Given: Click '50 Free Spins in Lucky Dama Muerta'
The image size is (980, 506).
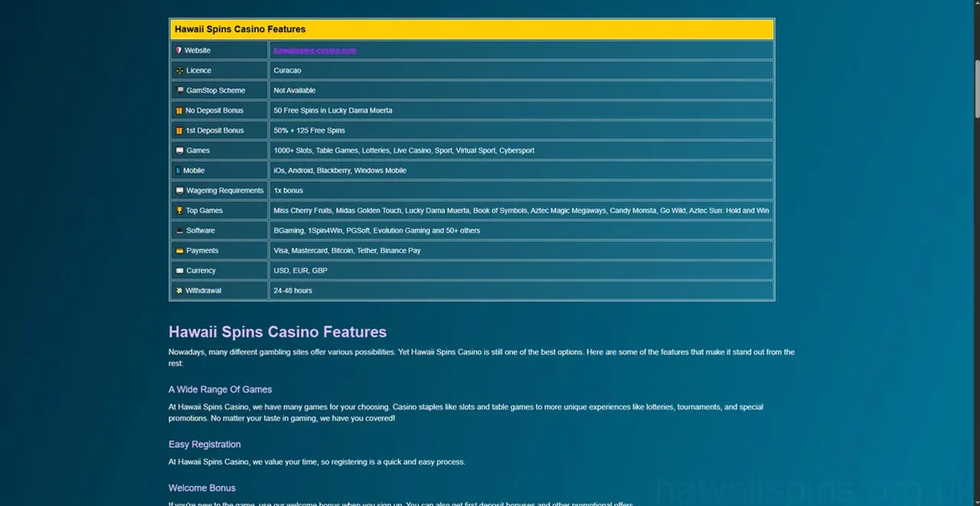Looking at the screenshot, I should (332, 110).
